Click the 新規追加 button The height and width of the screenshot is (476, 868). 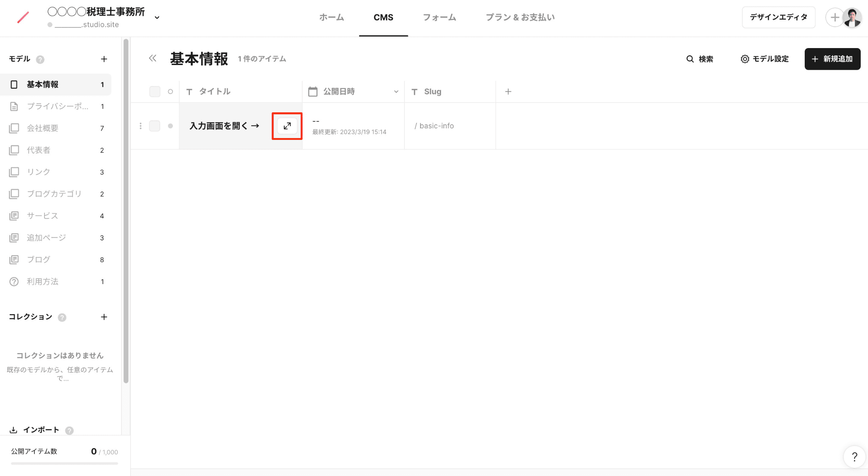click(x=832, y=59)
